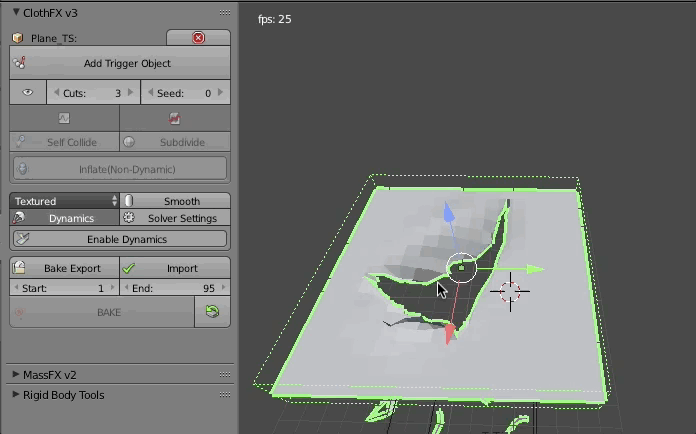
Task: Click the Add Trigger Object button
Action: pyautogui.click(x=120, y=63)
